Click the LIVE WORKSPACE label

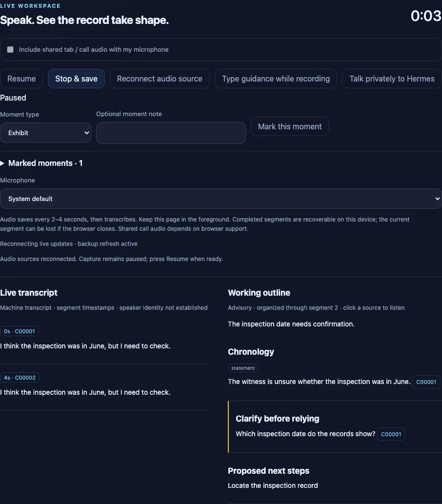point(30,6)
